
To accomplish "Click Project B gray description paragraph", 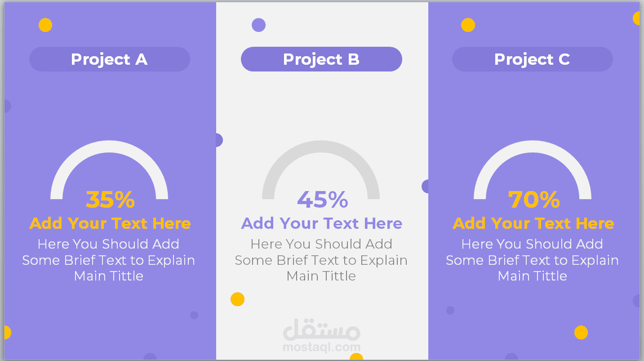I will (x=321, y=260).
